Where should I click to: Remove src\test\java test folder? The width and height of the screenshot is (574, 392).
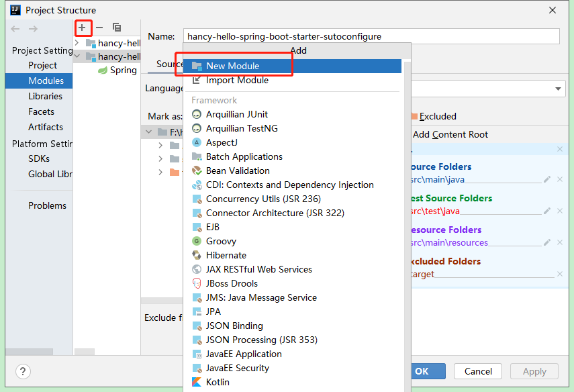[560, 211]
